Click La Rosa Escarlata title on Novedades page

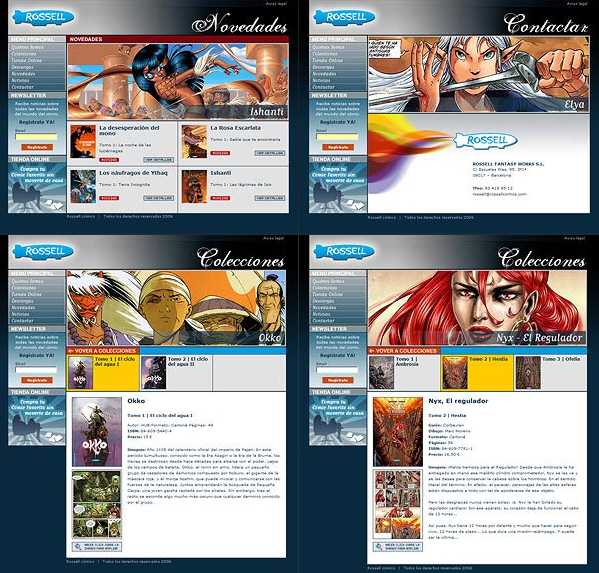point(236,128)
